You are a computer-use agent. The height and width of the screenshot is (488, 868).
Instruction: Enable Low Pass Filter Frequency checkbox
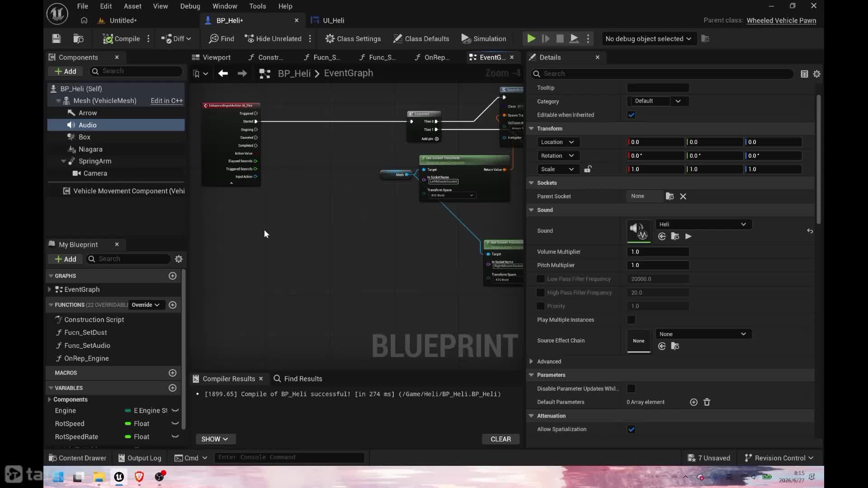pyautogui.click(x=541, y=279)
